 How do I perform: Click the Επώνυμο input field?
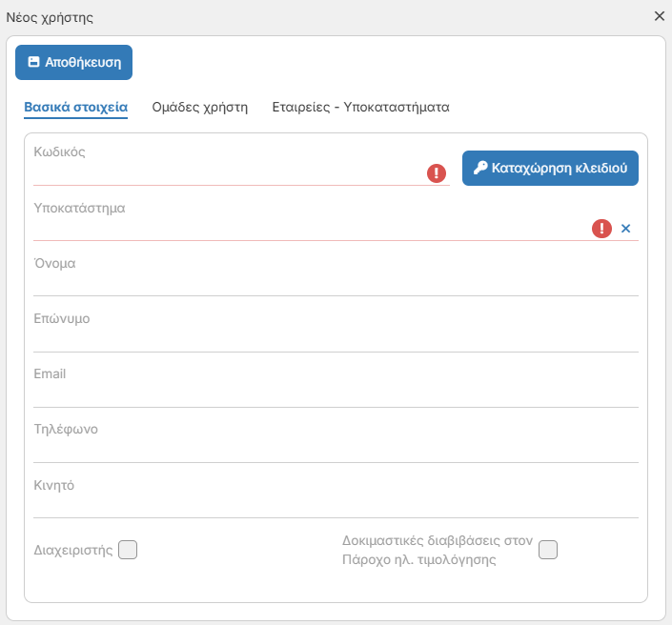(336, 340)
